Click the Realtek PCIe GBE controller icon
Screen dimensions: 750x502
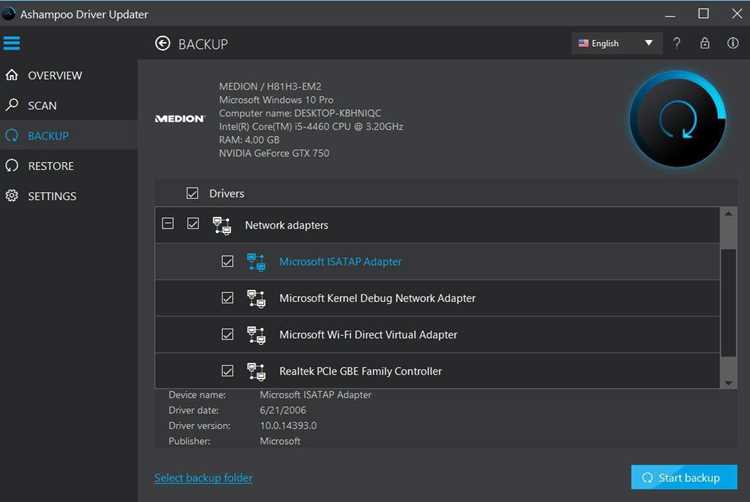coord(256,371)
